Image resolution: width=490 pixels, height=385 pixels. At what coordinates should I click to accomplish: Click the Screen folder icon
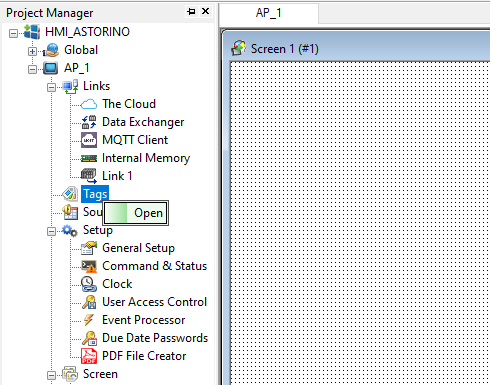click(70, 374)
